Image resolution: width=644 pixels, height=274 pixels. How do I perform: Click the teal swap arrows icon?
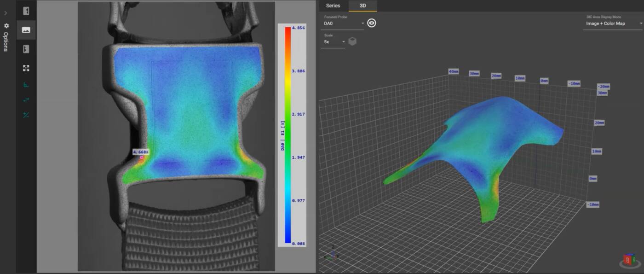[x=26, y=100]
